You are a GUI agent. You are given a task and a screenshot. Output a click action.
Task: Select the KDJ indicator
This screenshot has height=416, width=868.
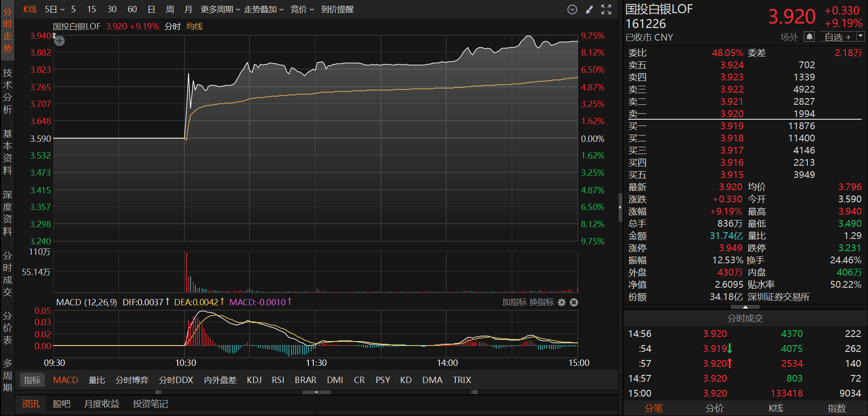click(x=255, y=380)
